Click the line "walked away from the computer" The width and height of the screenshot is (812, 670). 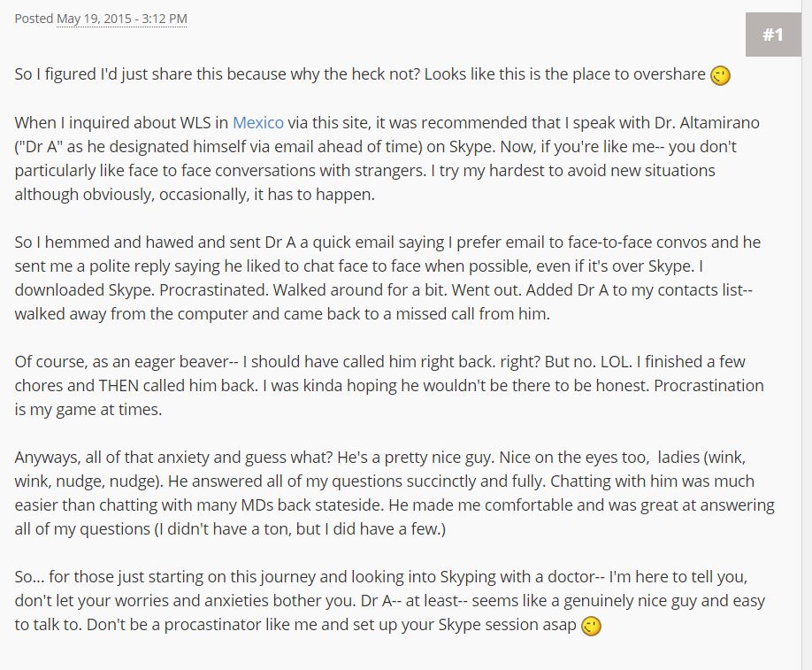pyautogui.click(x=282, y=314)
